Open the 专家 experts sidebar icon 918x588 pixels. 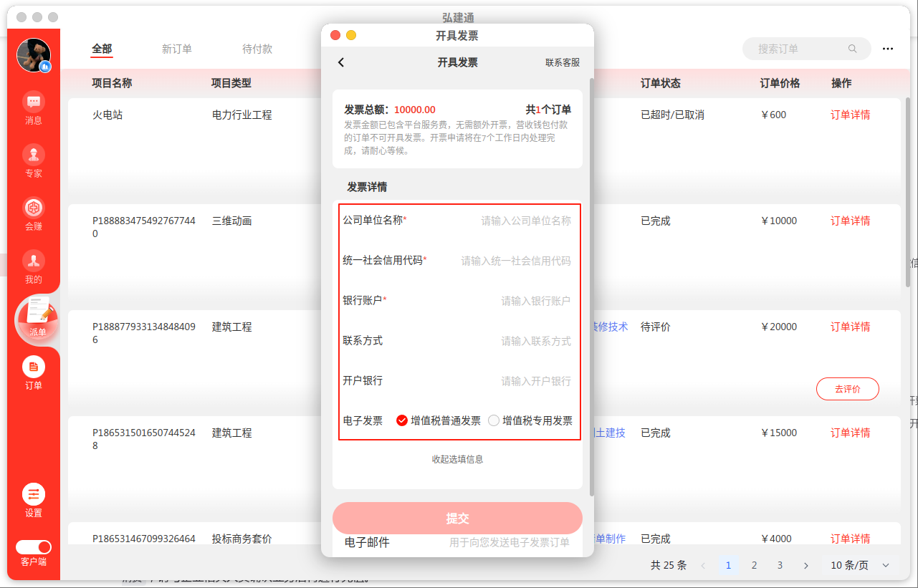tap(34, 155)
